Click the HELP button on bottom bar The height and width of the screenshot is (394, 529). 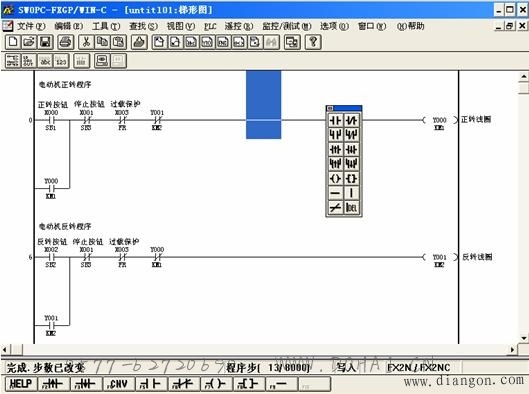point(21,384)
